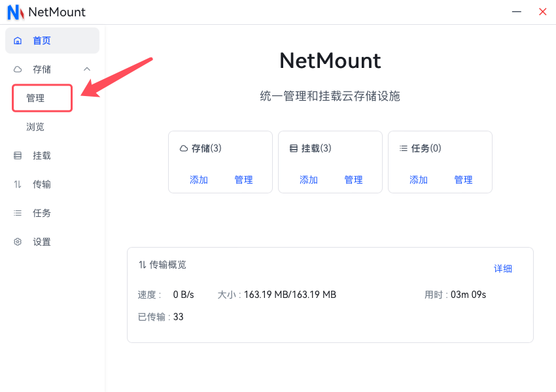Click the arrows icon beside 传输概览
This screenshot has height=392, width=556.
click(142, 265)
